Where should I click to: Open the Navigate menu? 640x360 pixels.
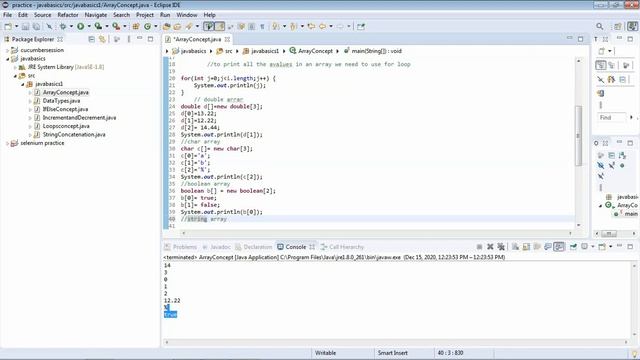(96, 15)
